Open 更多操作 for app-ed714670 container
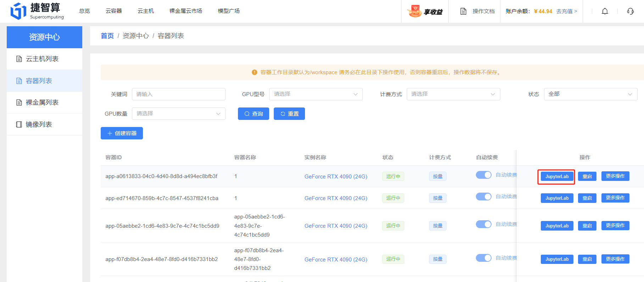This screenshot has height=282, width=644. (615, 198)
